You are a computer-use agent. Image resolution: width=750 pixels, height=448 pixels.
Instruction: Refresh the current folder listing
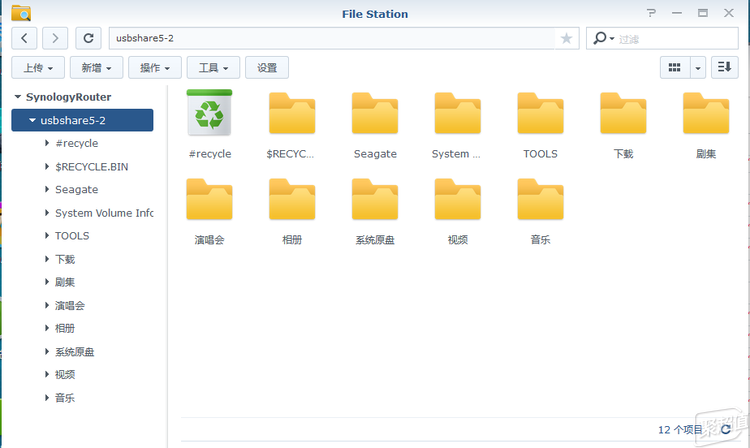(x=88, y=38)
